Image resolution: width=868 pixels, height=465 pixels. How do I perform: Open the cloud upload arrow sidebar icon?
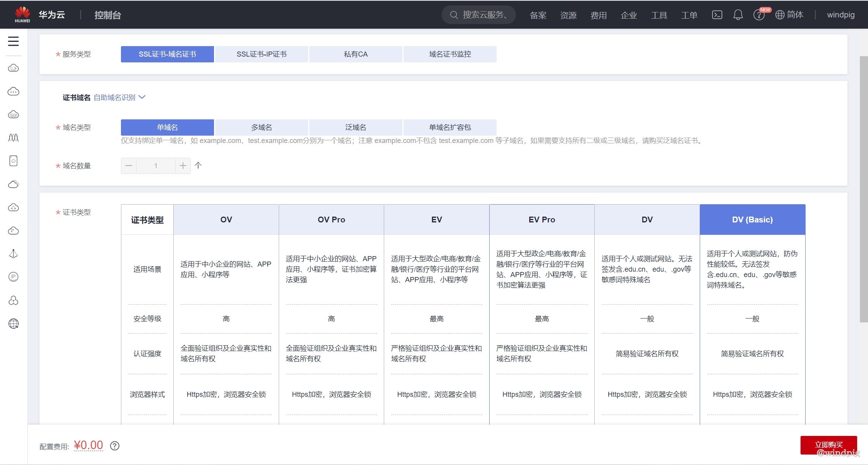(14, 207)
